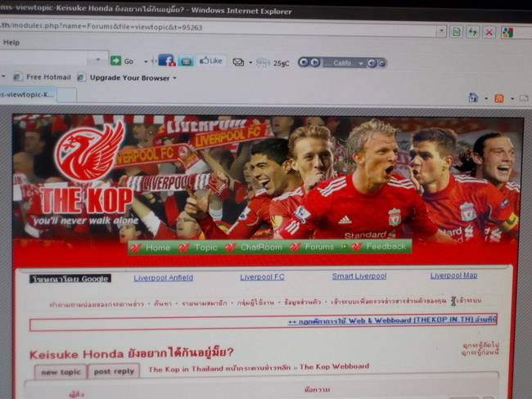This screenshot has height=399, width=532.
Task: Click the ดูกระทู้ก่อนนี้ previous topic link
Action: click(480, 352)
